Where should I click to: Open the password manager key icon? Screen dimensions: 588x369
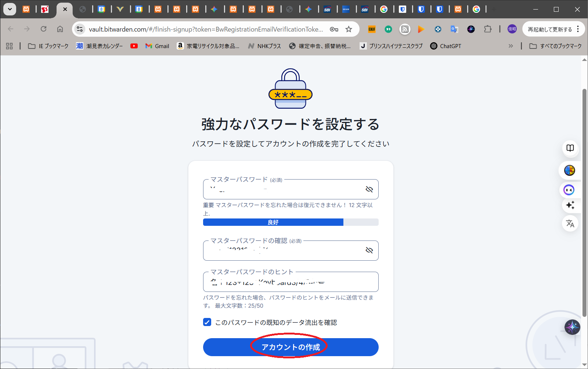pos(334,29)
